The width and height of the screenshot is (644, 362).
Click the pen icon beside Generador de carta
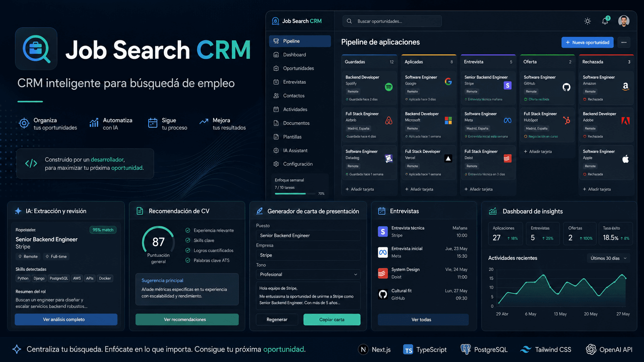pos(259,211)
